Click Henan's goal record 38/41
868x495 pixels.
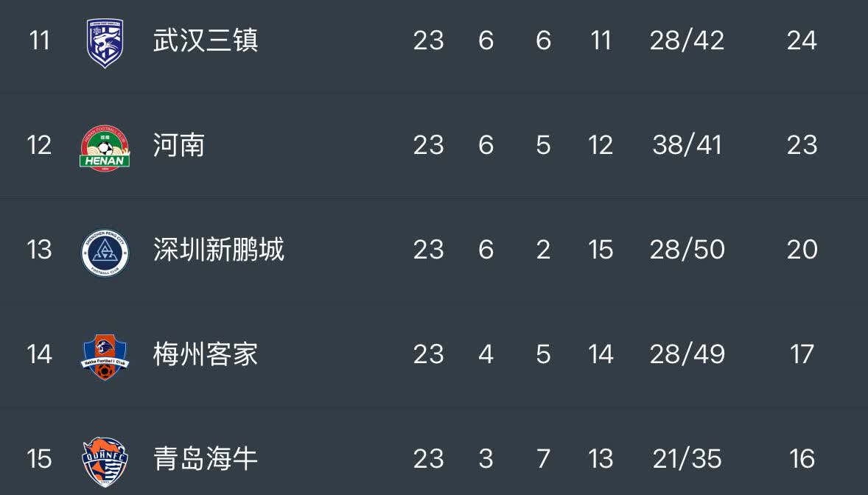coord(687,145)
